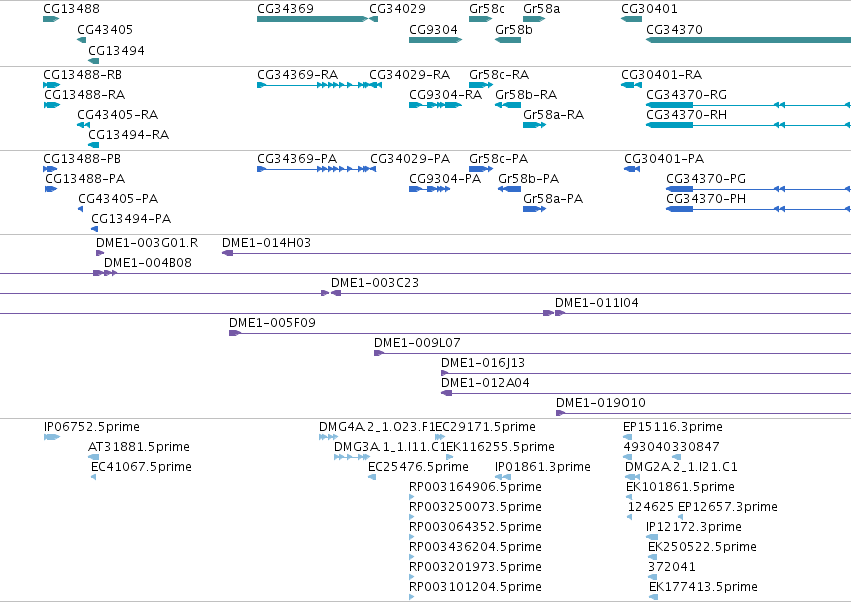Click the long CG34370 gene bar

coord(748,40)
